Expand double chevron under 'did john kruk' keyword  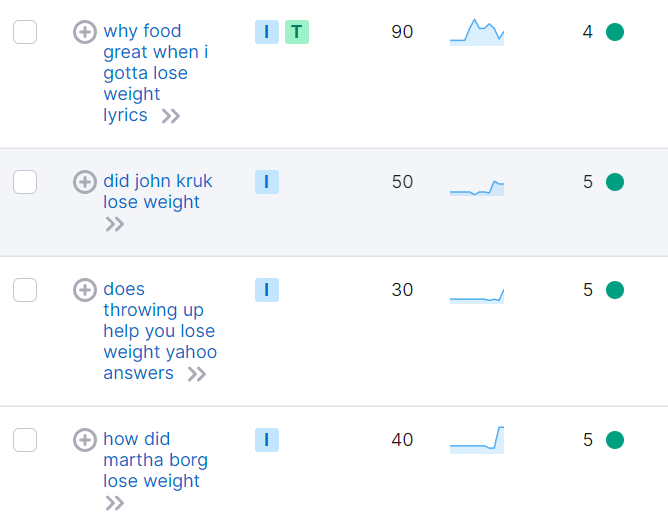[x=115, y=224]
